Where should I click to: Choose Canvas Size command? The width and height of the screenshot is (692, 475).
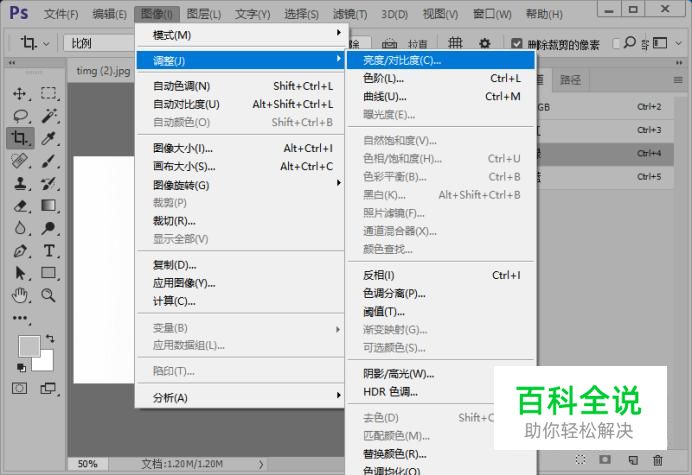tap(241, 166)
